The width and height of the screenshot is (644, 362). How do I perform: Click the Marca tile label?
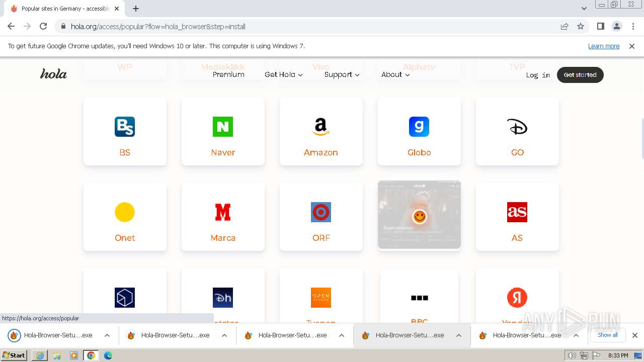[223, 238]
